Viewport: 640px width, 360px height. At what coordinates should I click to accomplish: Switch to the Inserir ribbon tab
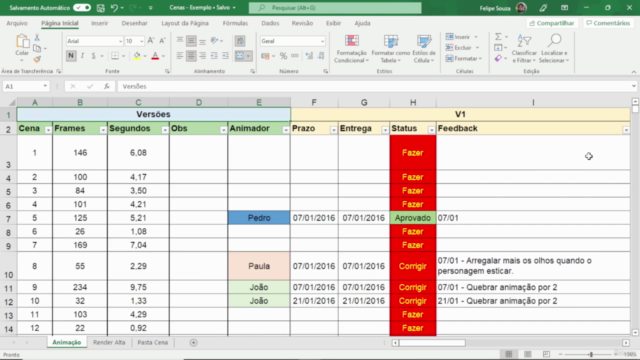100,23
